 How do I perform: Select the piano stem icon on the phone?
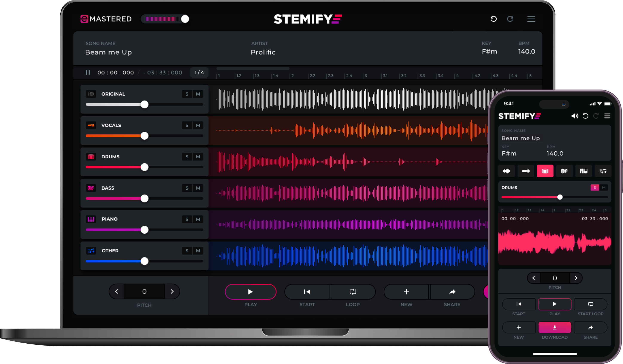pos(584,171)
